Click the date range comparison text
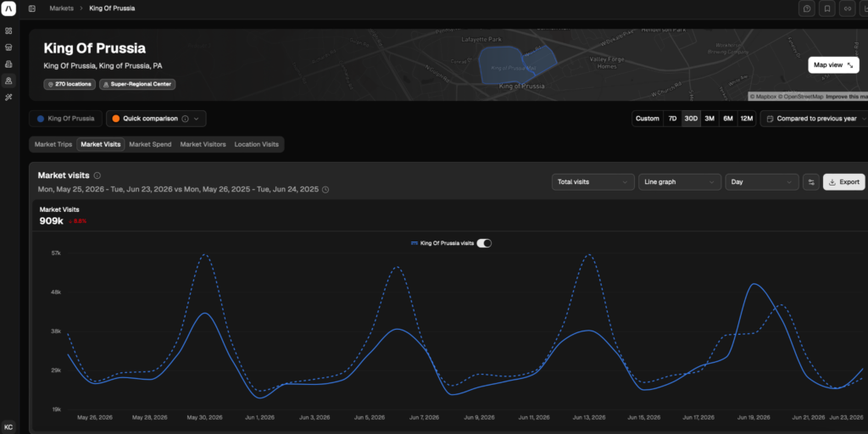Viewport: 868px width, 434px height. [178, 189]
